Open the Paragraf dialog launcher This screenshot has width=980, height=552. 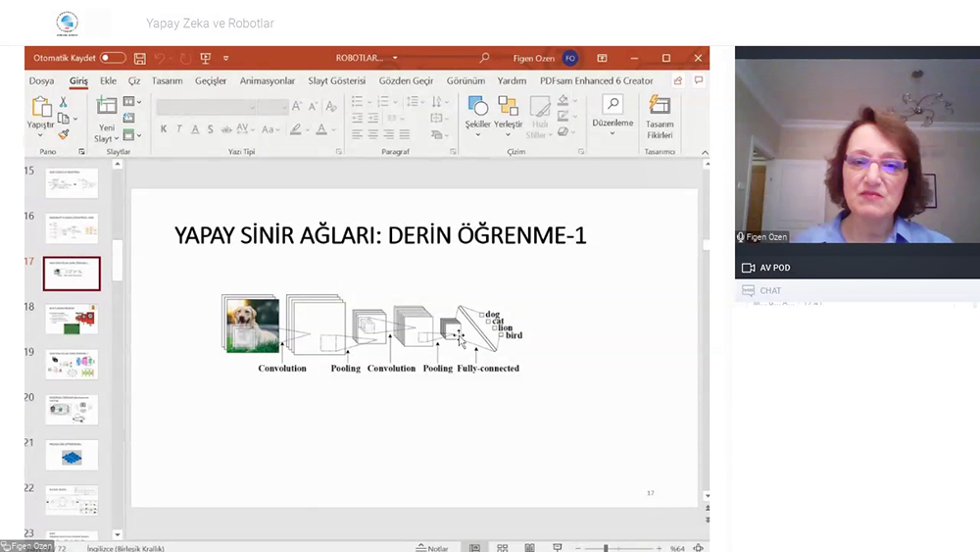coord(453,152)
